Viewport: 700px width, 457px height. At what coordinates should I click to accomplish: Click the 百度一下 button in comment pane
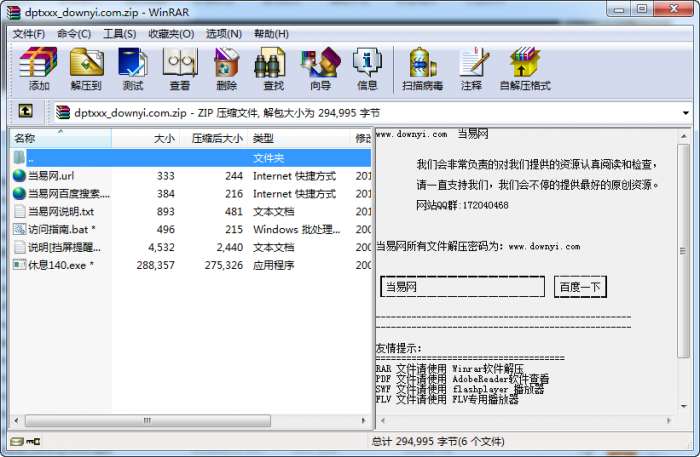pyautogui.click(x=580, y=287)
